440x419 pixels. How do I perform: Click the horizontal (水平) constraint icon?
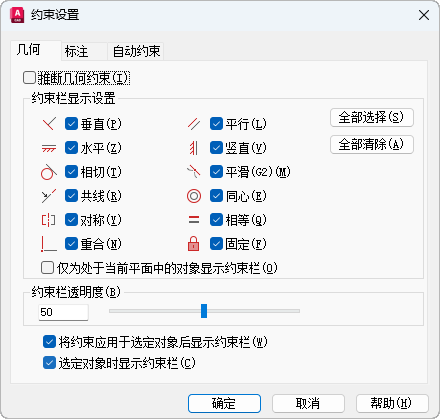[49, 148]
